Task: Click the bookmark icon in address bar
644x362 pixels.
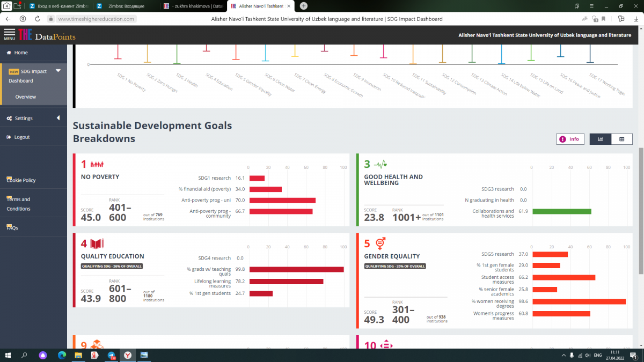Action: tap(604, 19)
